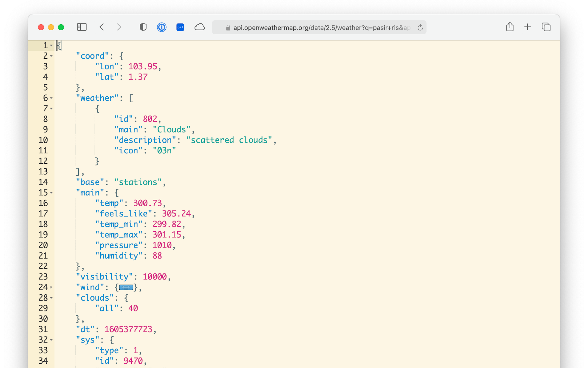Open the privacy report shield icon

click(143, 27)
